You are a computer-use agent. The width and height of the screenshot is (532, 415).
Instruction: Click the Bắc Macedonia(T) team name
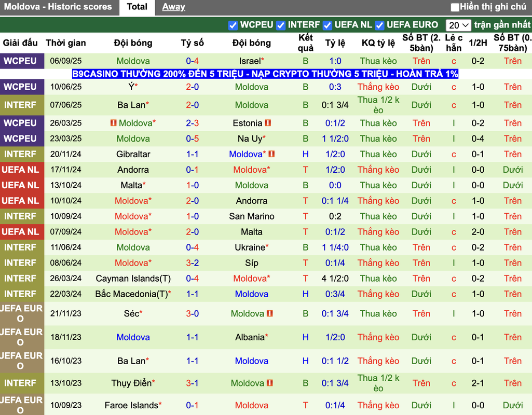click(131, 294)
